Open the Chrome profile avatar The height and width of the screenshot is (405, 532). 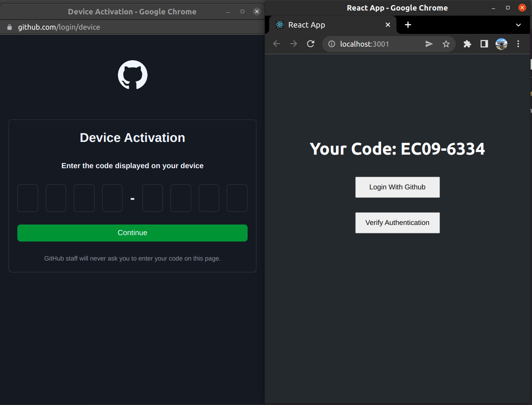[501, 44]
